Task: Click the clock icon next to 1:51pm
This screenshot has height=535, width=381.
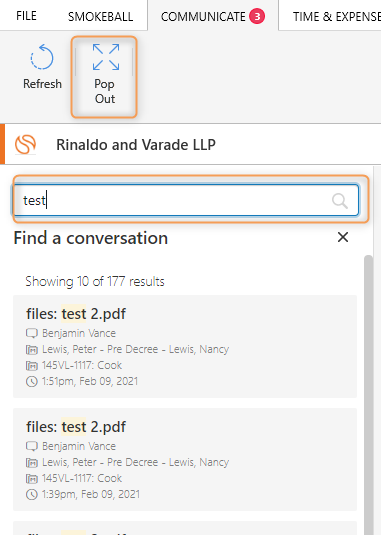Action: (x=32, y=381)
